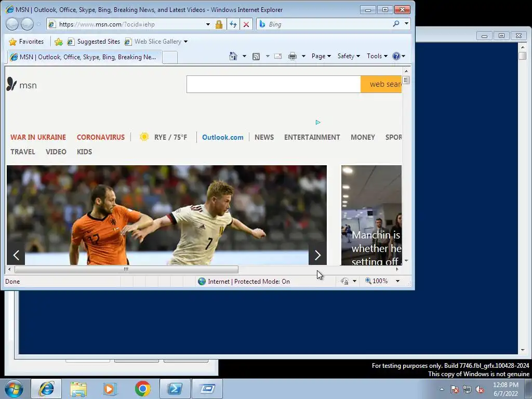Image resolution: width=532 pixels, height=399 pixels.
Task: Add to Favorites Bar star icon
Action: [x=58, y=42]
